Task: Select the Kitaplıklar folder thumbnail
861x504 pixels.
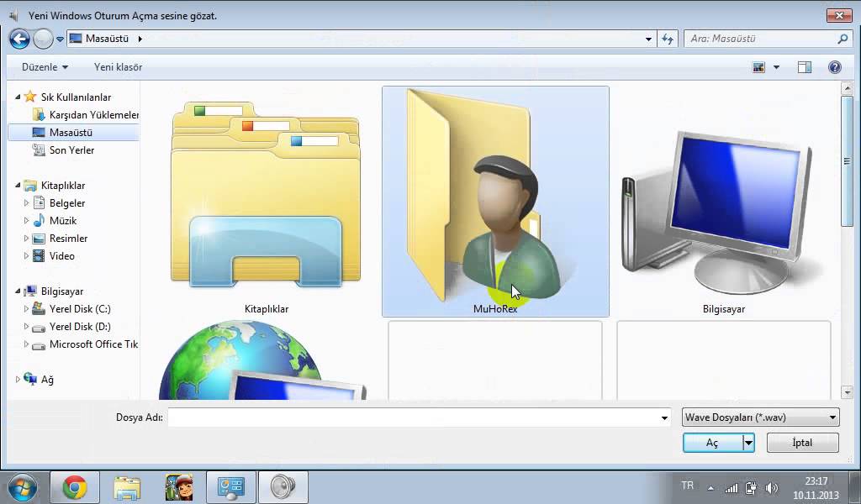Action: tap(267, 202)
